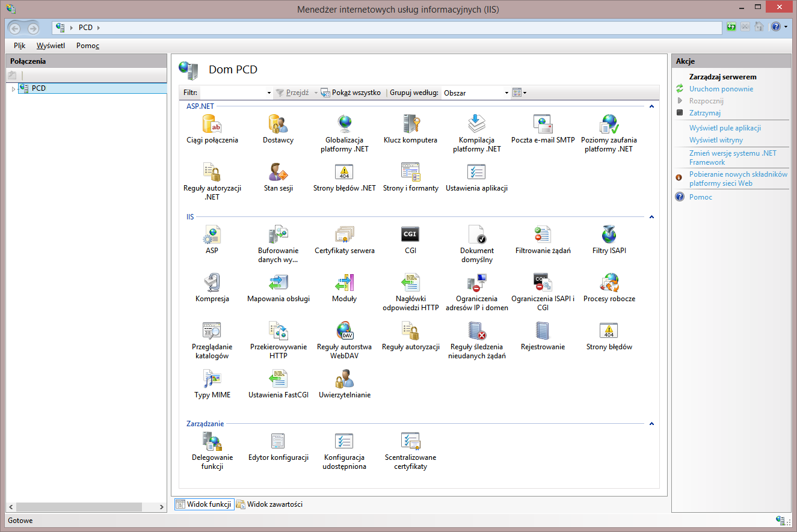Screen dimensions: 797x532
Task: Open Ograniczenia adresów IP i domen
Action: coord(477,292)
